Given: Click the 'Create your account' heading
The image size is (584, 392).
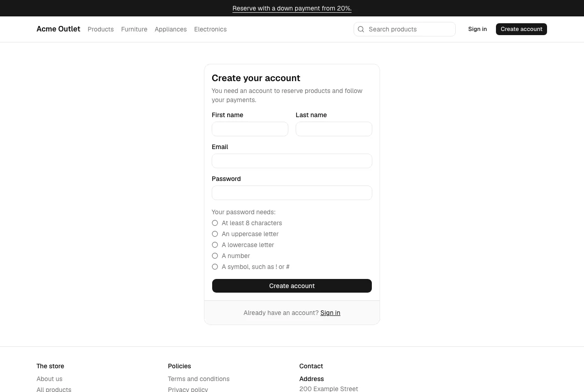Looking at the screenshot, I should pos(256,78).
